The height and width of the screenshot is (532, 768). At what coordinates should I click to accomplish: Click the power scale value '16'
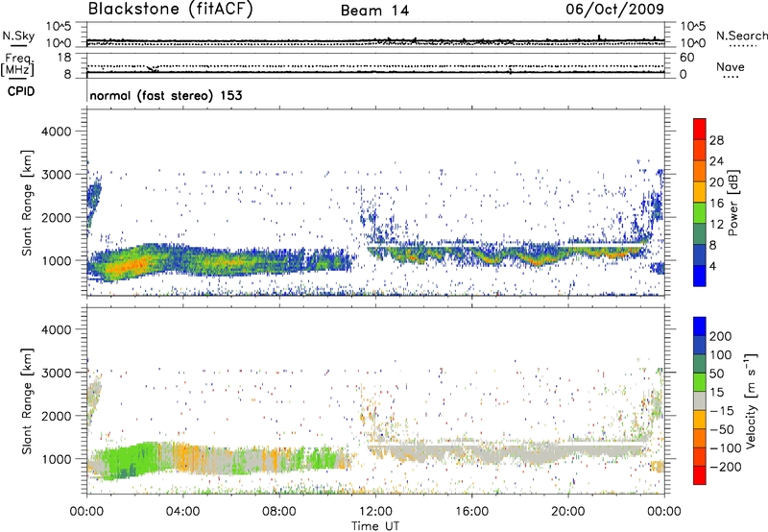716,204
